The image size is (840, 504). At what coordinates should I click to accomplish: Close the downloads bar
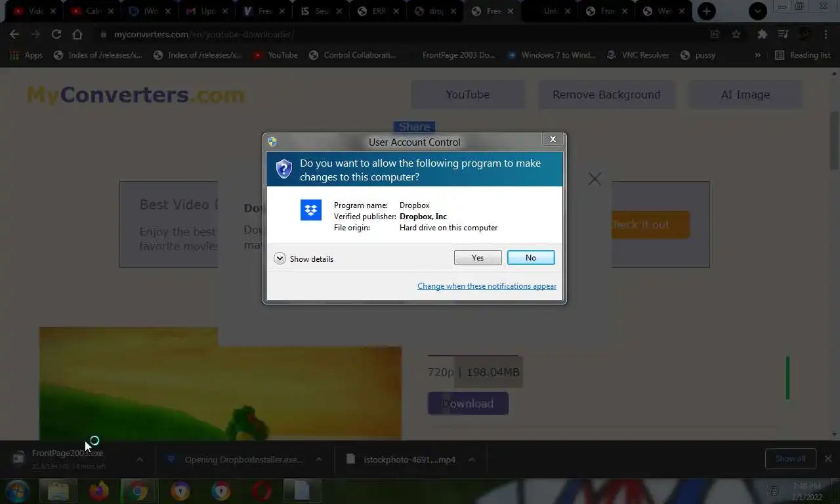(x=828, y=459)
